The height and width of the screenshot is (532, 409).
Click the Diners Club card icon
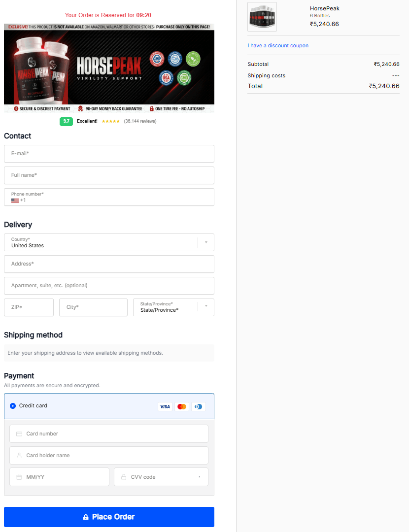pyautogui.click(x=198, y=406)
